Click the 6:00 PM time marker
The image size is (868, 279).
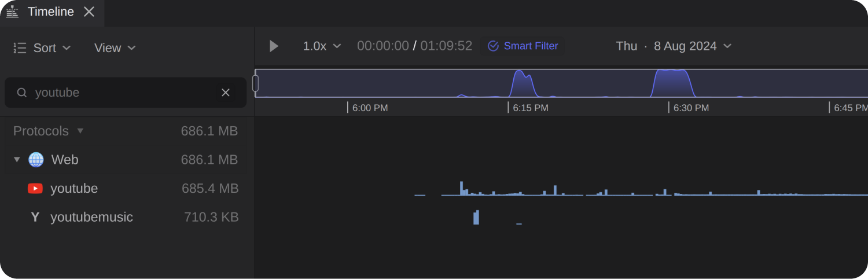coord(367,108)
